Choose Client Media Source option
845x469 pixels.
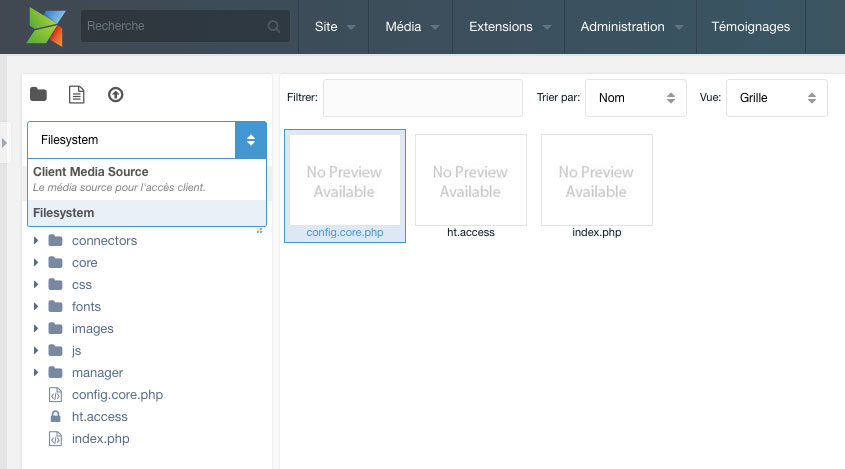147,180
